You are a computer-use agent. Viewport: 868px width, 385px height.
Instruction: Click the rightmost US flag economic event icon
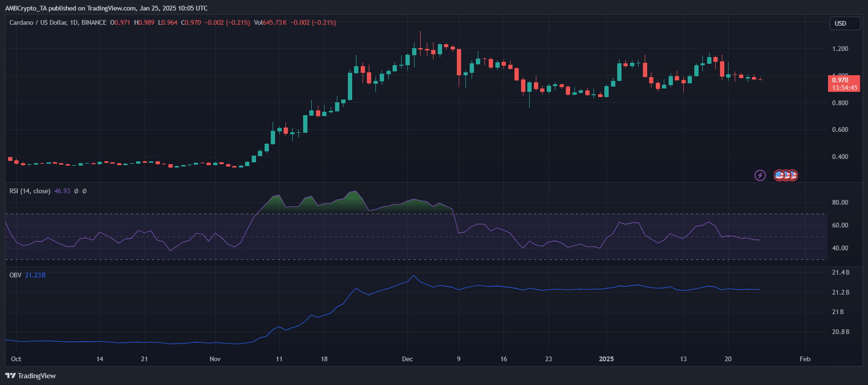click(793, 176)
